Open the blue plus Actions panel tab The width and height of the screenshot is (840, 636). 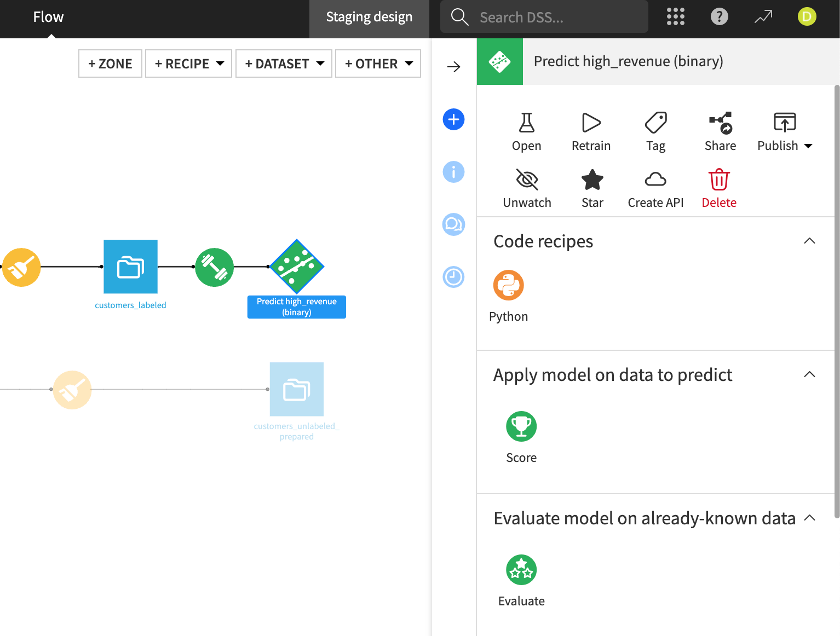pos(453,119)
